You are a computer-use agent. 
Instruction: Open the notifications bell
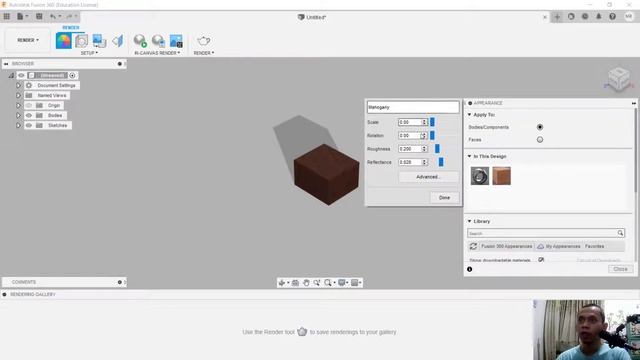coord(599,17)
